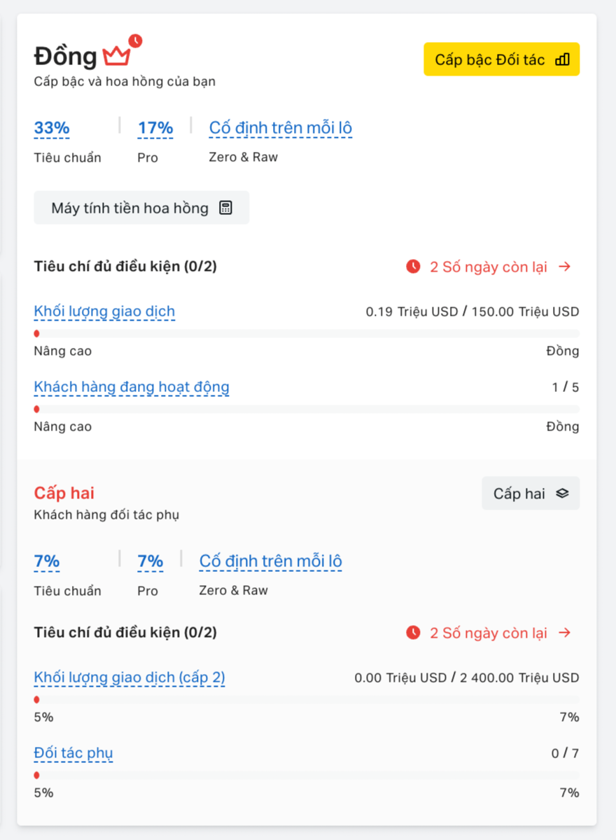Viewport: 616px width, 840px height.
Task: Click the Khối lượng giao dịch progress bar
Action: pos(307,334)
